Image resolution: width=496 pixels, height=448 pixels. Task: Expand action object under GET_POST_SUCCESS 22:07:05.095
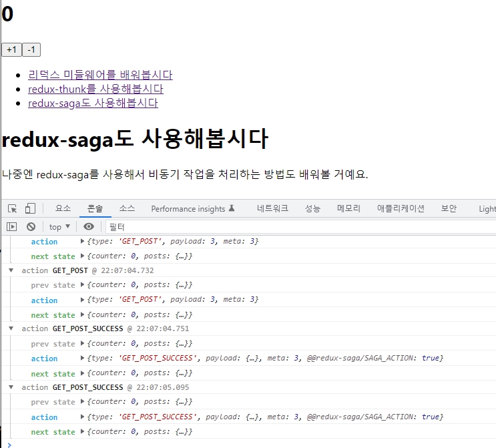click(82, 417)
